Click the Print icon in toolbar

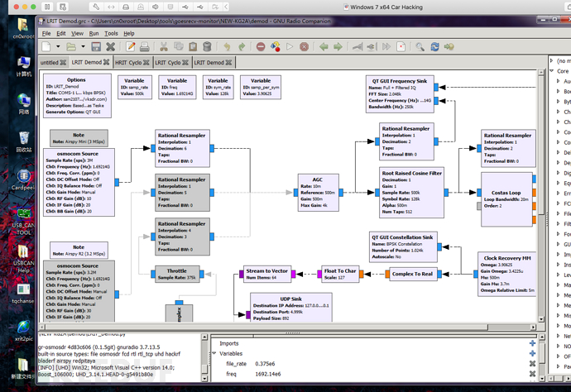[x=143, y=47]
